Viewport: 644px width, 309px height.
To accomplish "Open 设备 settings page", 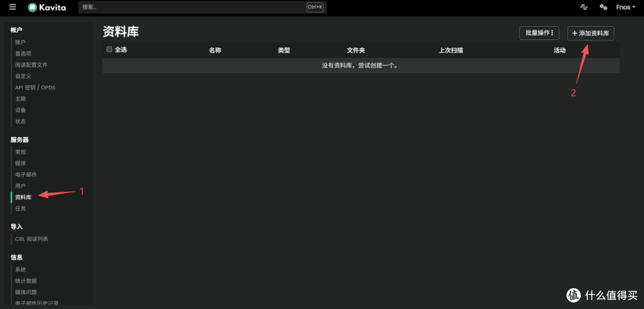I will click(x=20, y=110).
